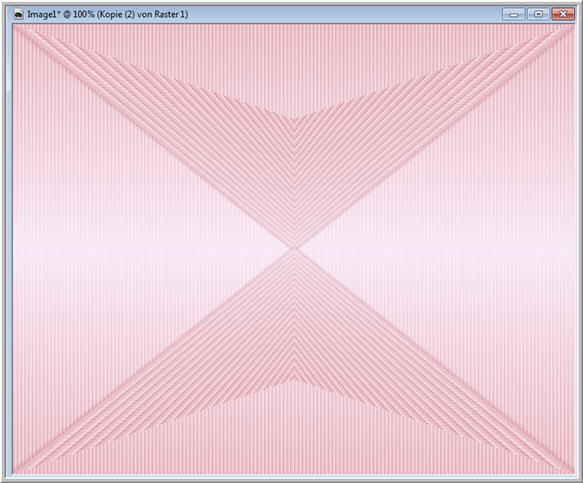Click the pale pink triangle on the right
The width and height of the screenshot is (583, 483).
pos(476,249)
